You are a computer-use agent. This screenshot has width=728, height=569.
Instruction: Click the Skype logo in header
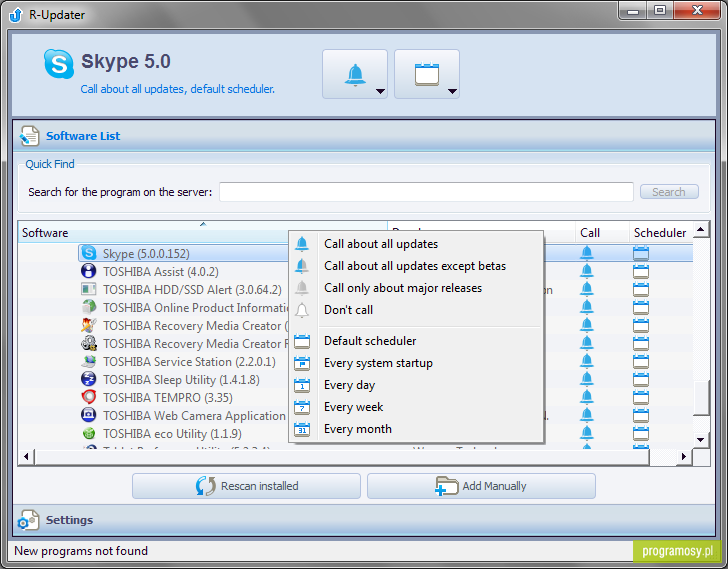58,64
